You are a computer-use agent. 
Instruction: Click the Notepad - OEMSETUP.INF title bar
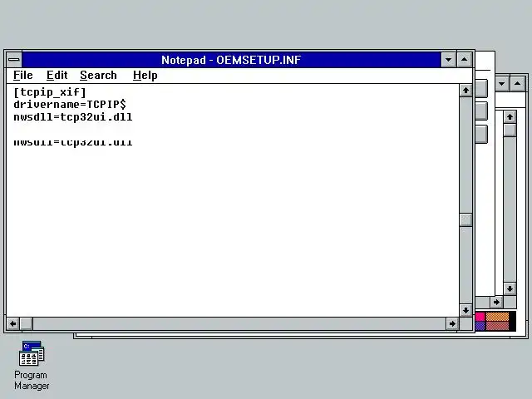coord(231,60)
